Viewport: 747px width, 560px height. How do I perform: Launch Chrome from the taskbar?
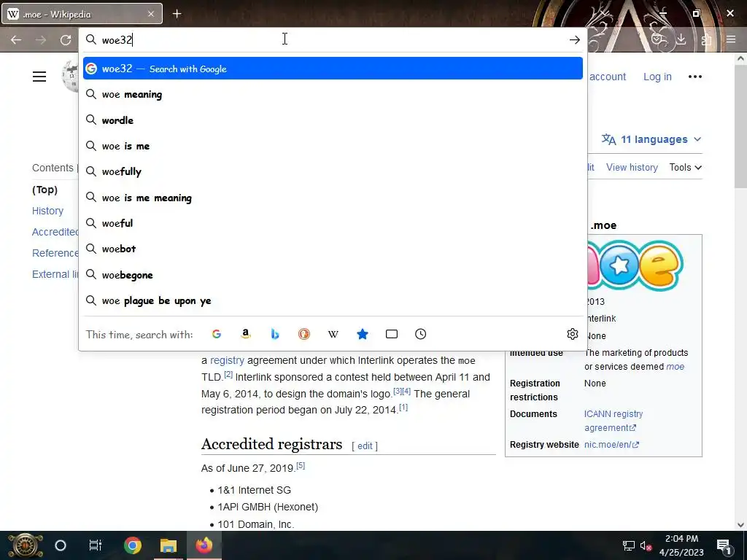133,545
